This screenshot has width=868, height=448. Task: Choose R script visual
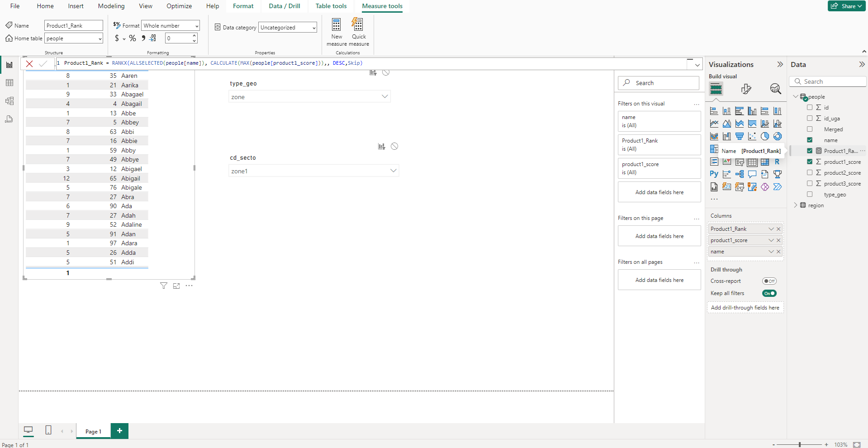[x=778, y=162]
